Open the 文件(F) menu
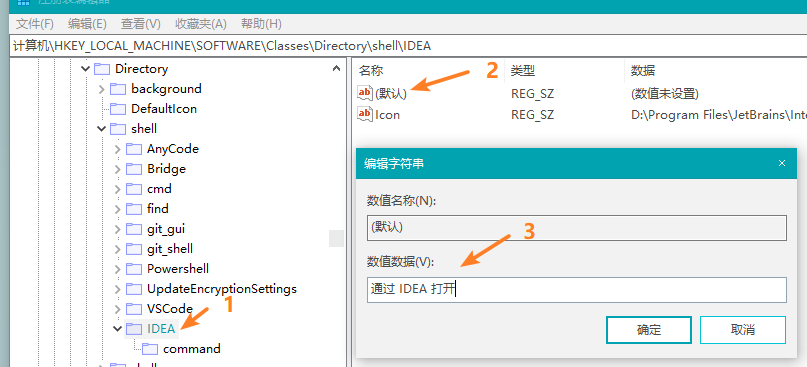Image resolution: width=807 pixels, height=367 pixels. point(34,24)
